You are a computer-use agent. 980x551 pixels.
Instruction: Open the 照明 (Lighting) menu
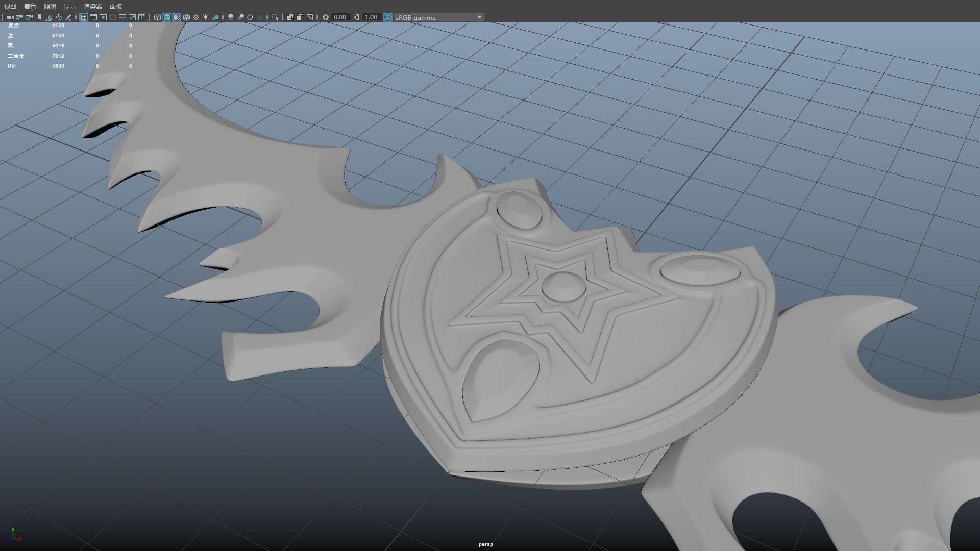click(x=50, y=6)
